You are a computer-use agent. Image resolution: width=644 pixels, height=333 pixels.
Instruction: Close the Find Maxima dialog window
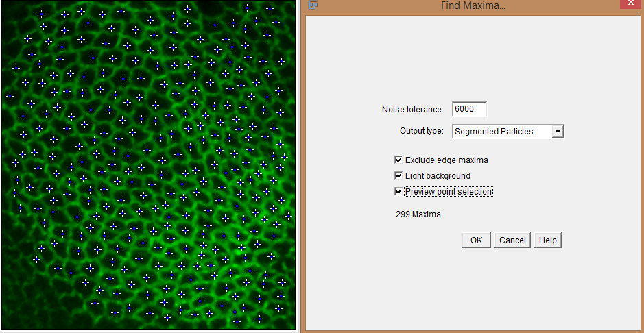[x=630, y=5]
